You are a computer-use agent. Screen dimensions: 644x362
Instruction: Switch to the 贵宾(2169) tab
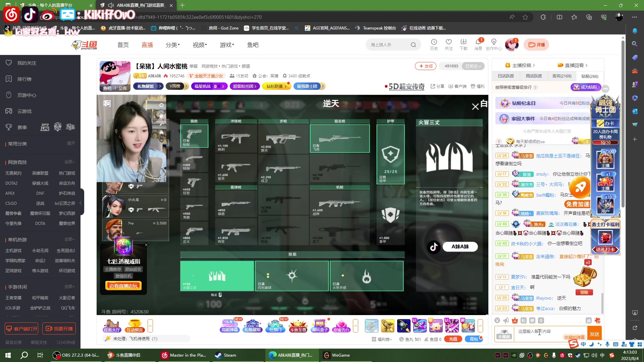562,76
